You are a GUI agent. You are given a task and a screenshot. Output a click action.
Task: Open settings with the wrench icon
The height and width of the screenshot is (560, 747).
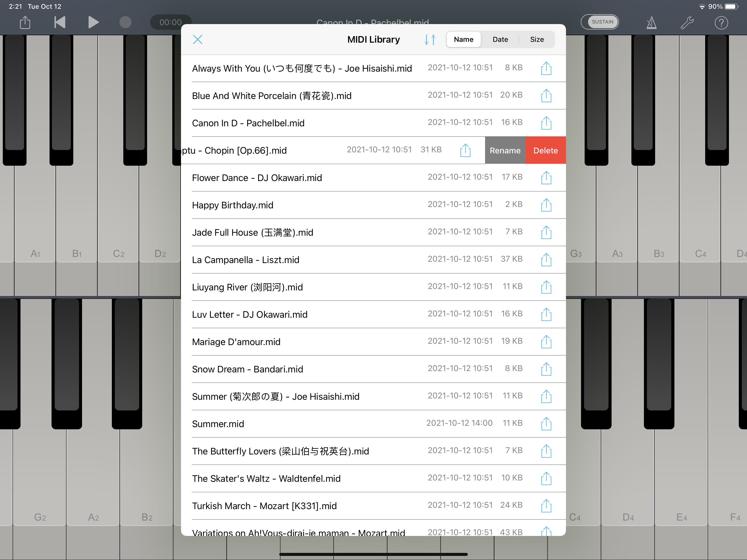pyautogui.click(x=687, y=23)
